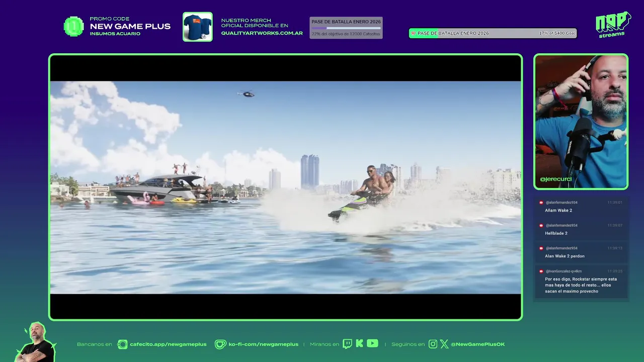Click the YouTube badge beside 'Alan Wake 2 perdon'

[x=541, y=248]
